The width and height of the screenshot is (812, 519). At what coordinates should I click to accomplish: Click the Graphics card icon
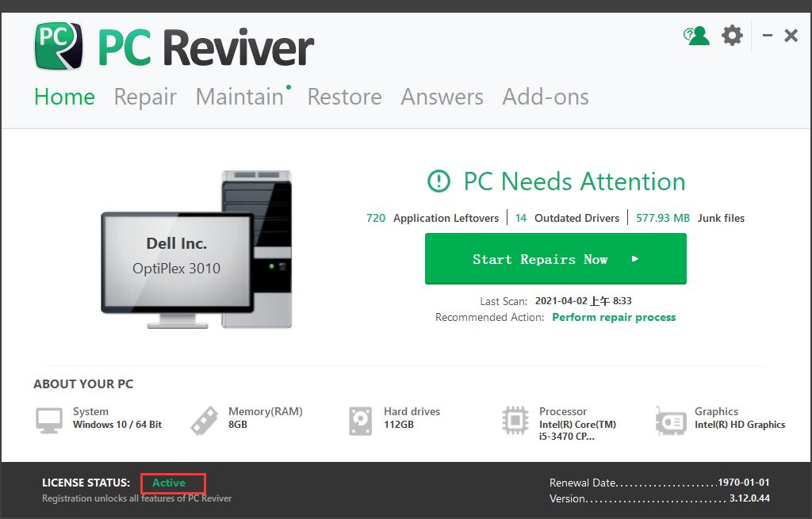tap(670, 419)
